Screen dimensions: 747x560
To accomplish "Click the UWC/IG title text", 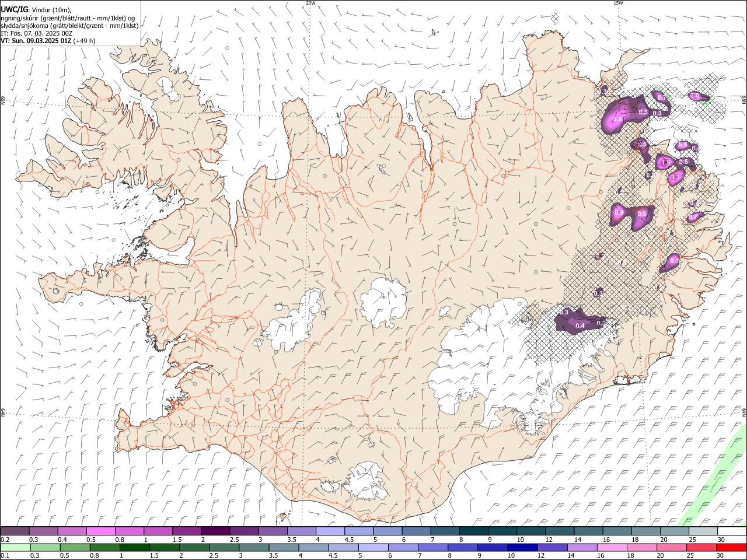I will coord(14,9).
